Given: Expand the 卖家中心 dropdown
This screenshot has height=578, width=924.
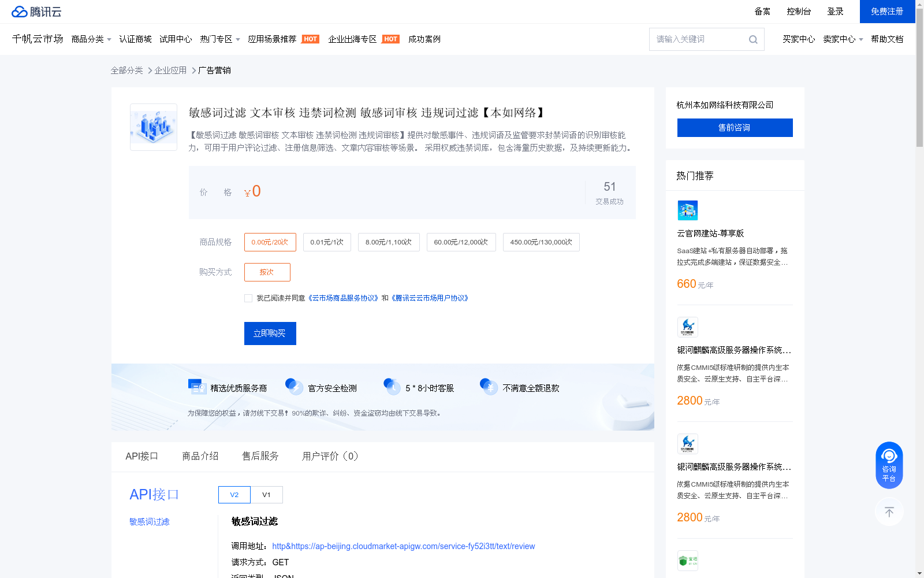Looking at the screenshot, I should (843, 39).
